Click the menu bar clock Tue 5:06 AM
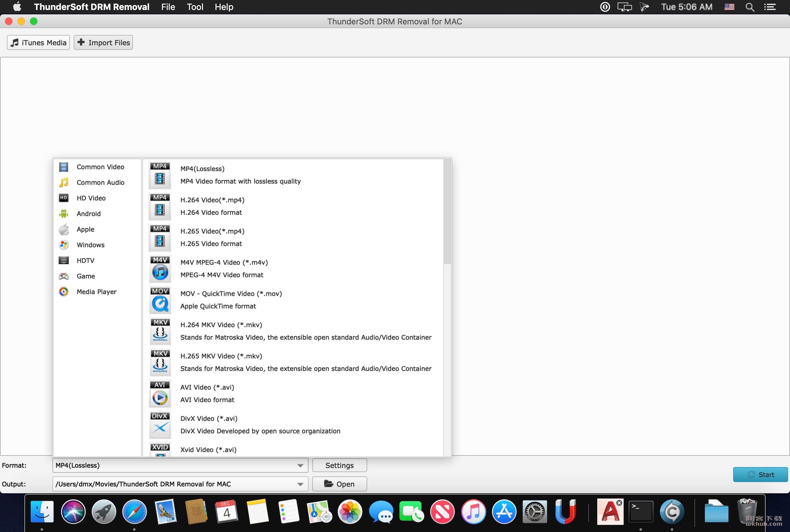 (687, 7)
